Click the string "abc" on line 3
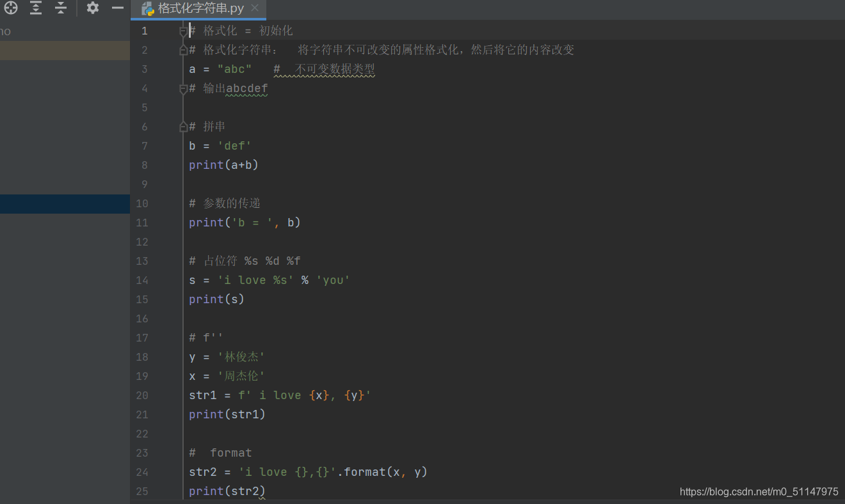This screenshot has height=504, width=845. pyautogui.click(x=234, y=69)
